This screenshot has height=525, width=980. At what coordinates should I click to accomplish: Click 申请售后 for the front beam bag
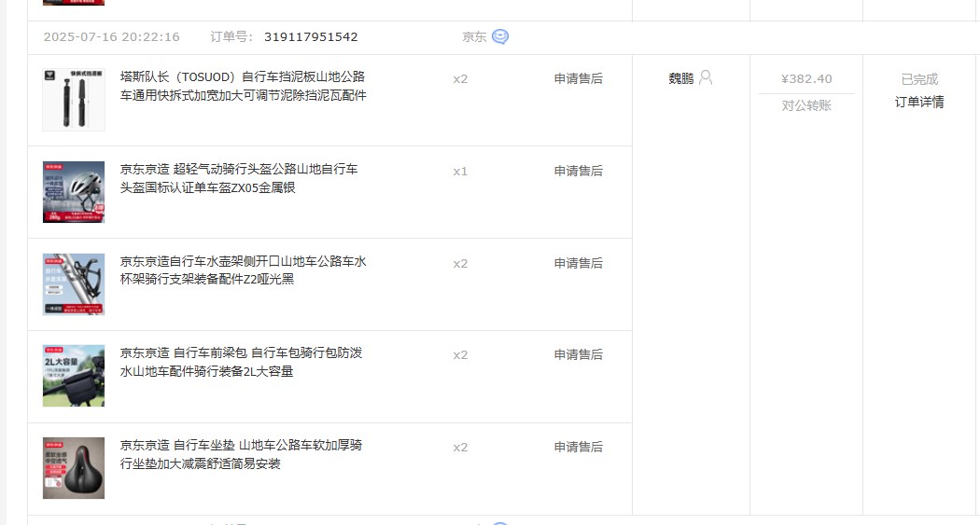point(578,354)
